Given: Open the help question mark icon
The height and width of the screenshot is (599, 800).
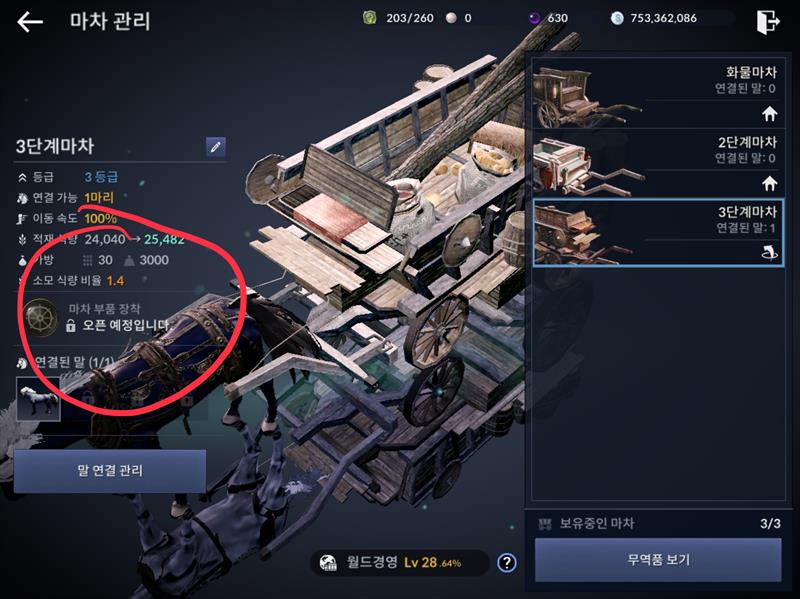Looking at the screenshot, I should pyautogui.click(x=507, y=563).
